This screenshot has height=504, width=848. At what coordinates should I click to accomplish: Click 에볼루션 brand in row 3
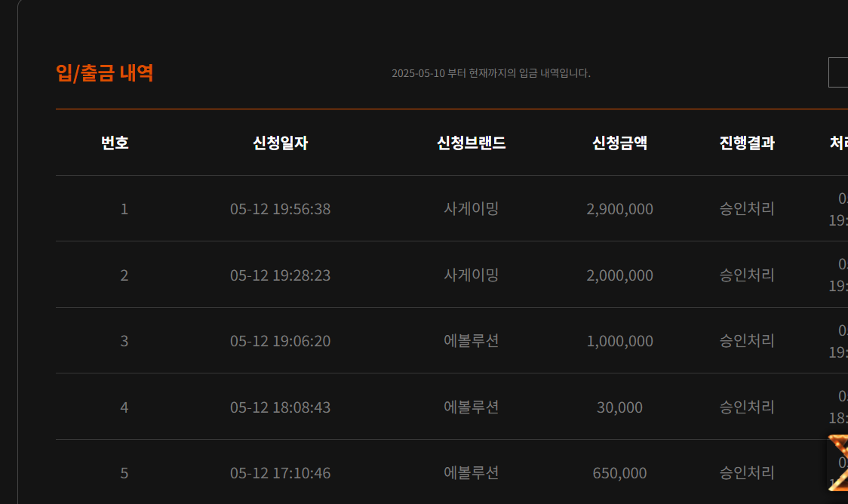pos(471,341)
